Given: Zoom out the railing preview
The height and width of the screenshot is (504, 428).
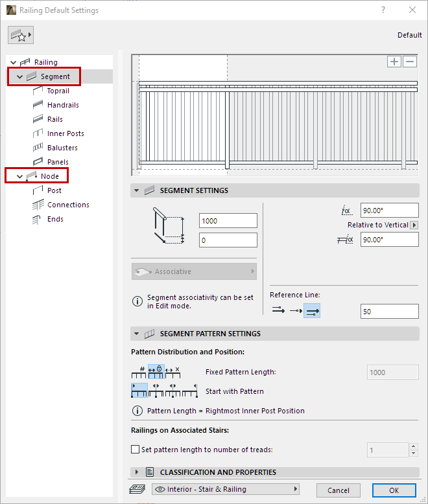Looking at the screenshot, I should (x=410, y=62).
